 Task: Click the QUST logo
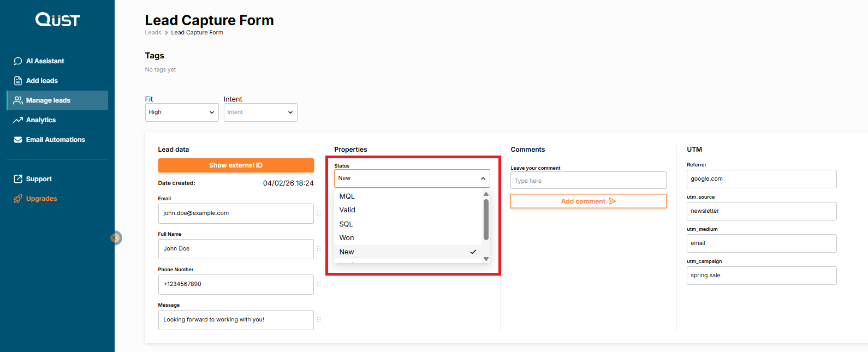point(57,20)
